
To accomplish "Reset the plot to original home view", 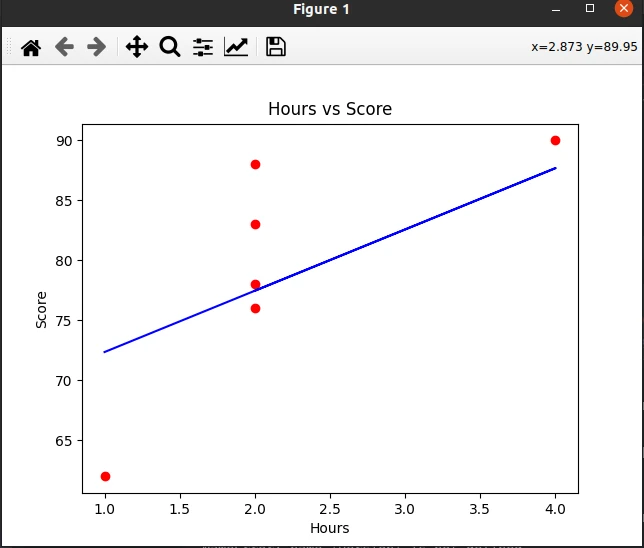I will point(31,47).
